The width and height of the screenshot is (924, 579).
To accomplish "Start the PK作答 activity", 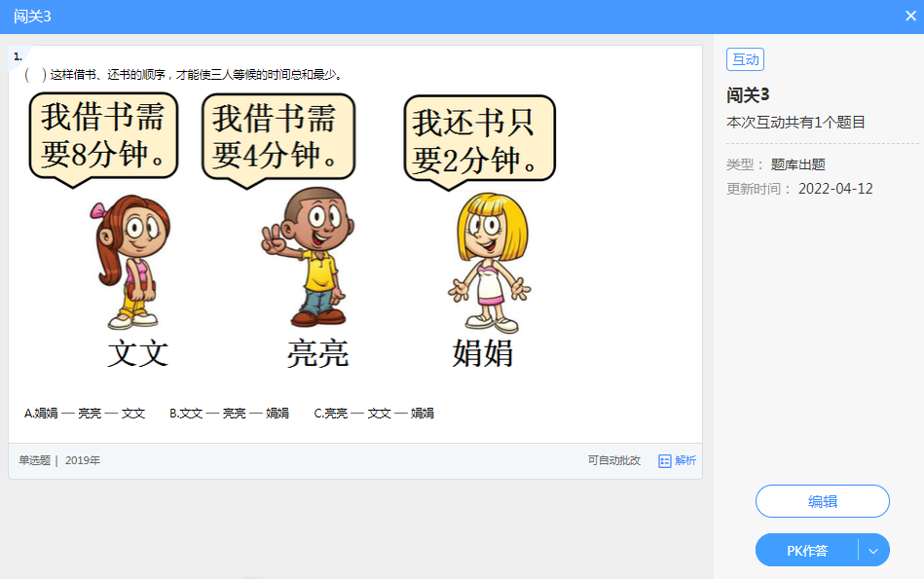I will 807,551.
